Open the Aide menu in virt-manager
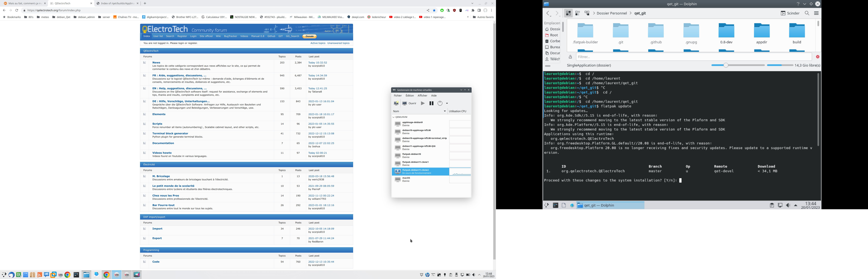Image resolution: width=868 pixels, height=279 pixels. (434, 96)
